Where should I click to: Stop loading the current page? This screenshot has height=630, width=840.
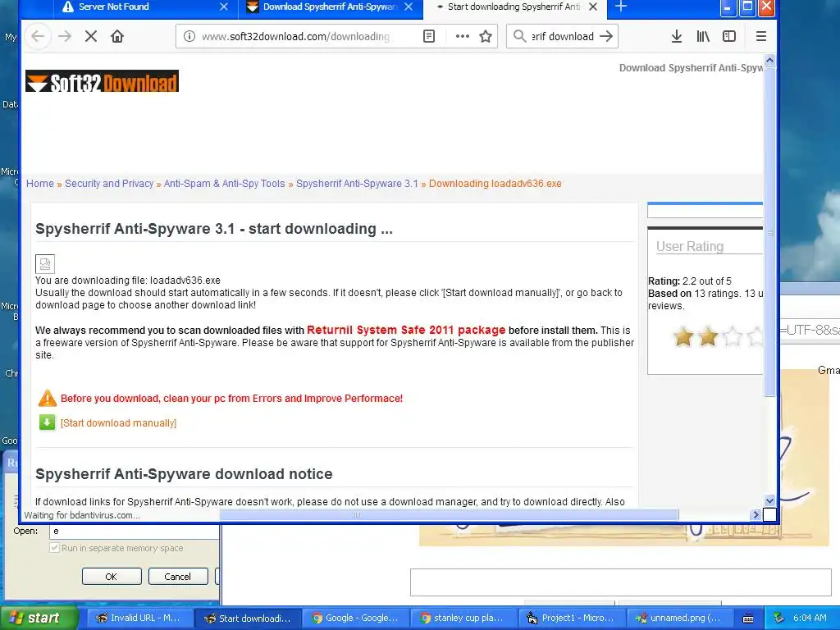click(x=91, y=36)
